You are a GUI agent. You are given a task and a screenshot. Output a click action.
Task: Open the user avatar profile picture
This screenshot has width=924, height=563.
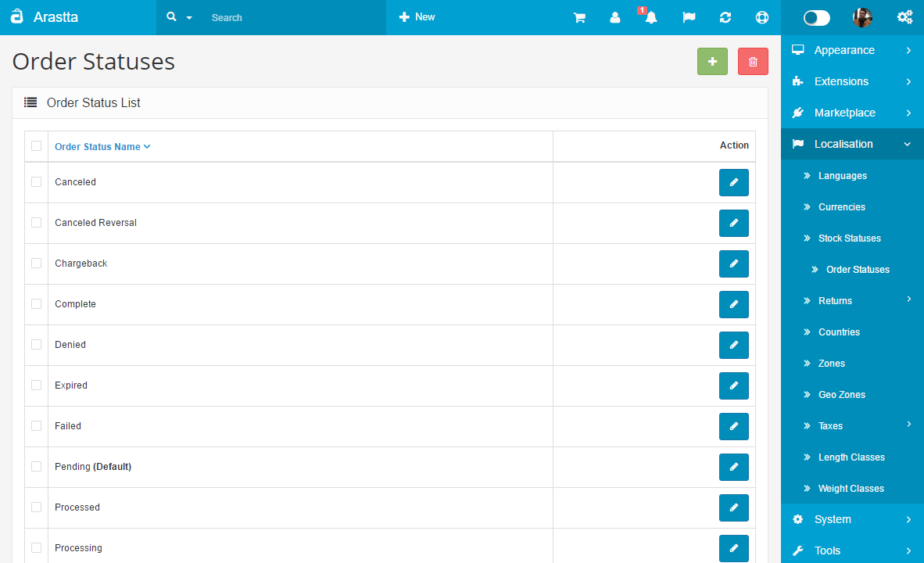(x=862, y=18)
